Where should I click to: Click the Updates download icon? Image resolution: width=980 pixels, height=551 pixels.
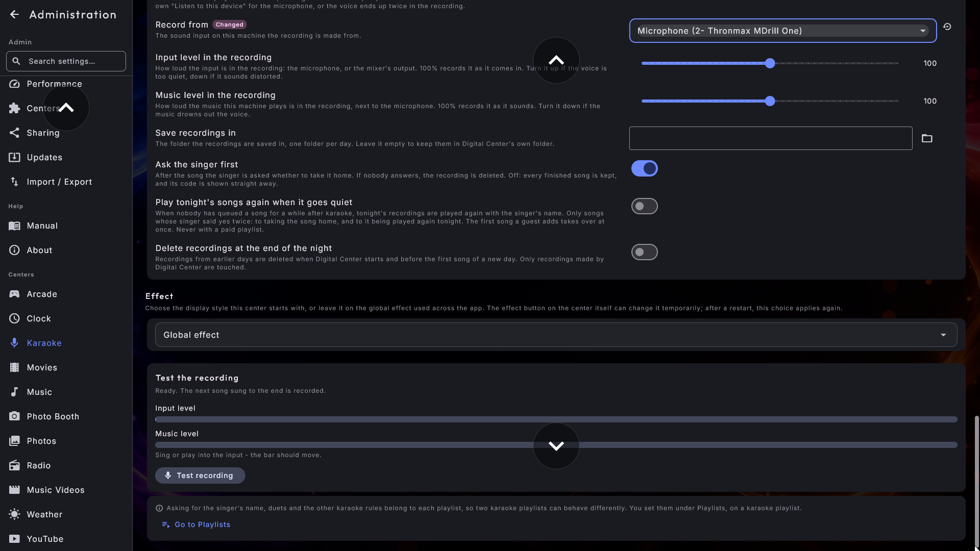(14, 157)
